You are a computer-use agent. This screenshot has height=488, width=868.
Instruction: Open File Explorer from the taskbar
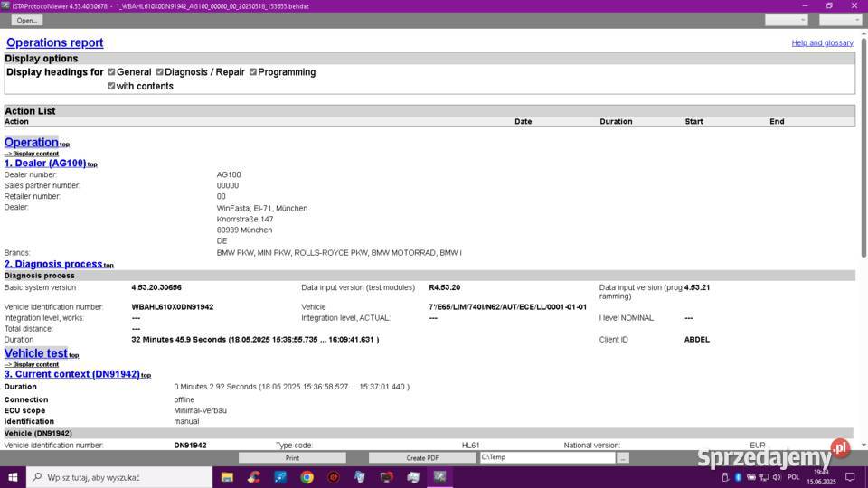pos(226,476)
